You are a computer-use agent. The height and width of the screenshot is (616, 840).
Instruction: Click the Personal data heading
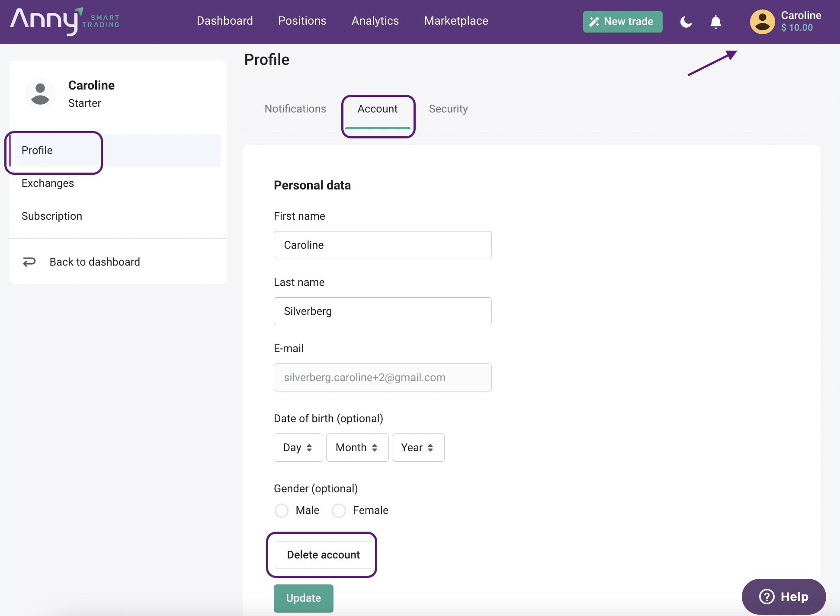pos(312,185)
